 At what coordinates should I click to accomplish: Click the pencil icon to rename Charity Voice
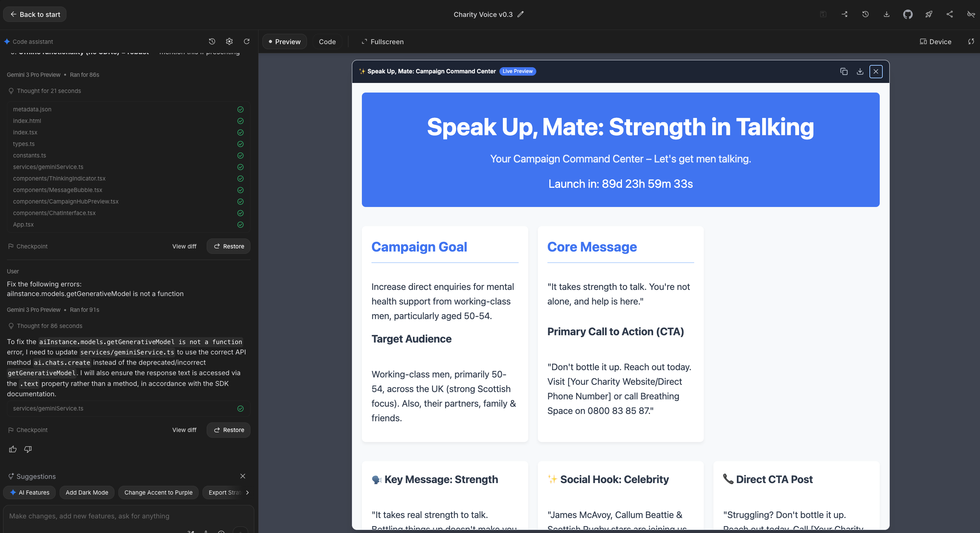coord(521,14)
